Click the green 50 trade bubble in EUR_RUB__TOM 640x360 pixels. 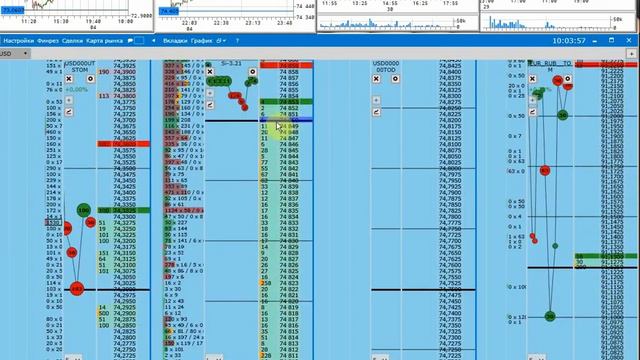[562, 116]
